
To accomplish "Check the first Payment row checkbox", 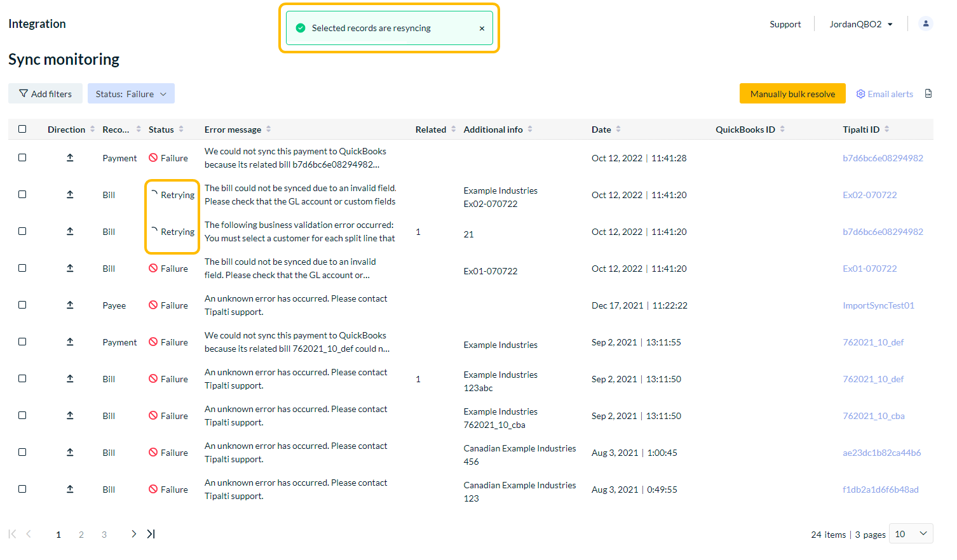I will (22, 157).
